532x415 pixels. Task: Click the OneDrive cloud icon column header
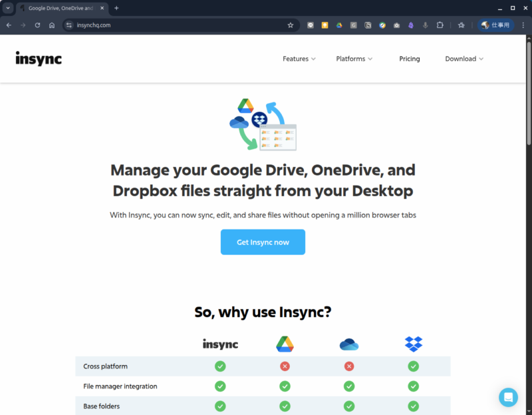point(348,344)
